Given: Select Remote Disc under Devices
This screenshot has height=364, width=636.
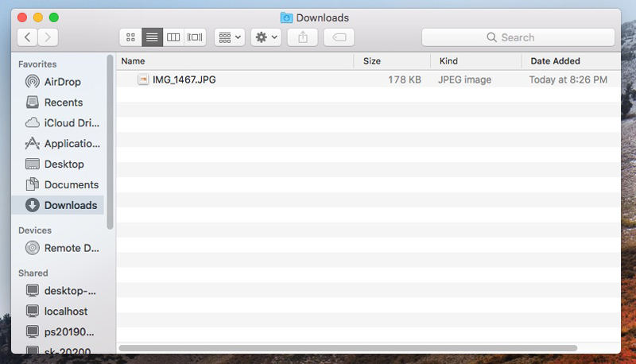Looking at the screenshot, I should [57, 248].
